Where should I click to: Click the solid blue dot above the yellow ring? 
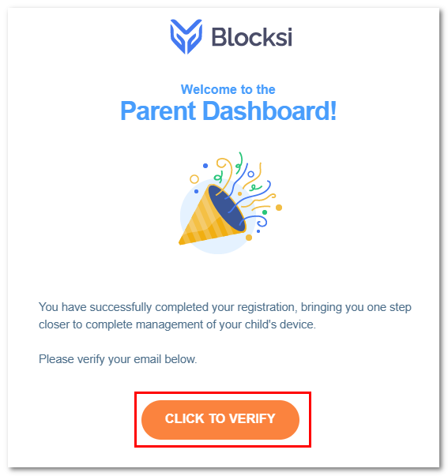click(x=205, y=166)
